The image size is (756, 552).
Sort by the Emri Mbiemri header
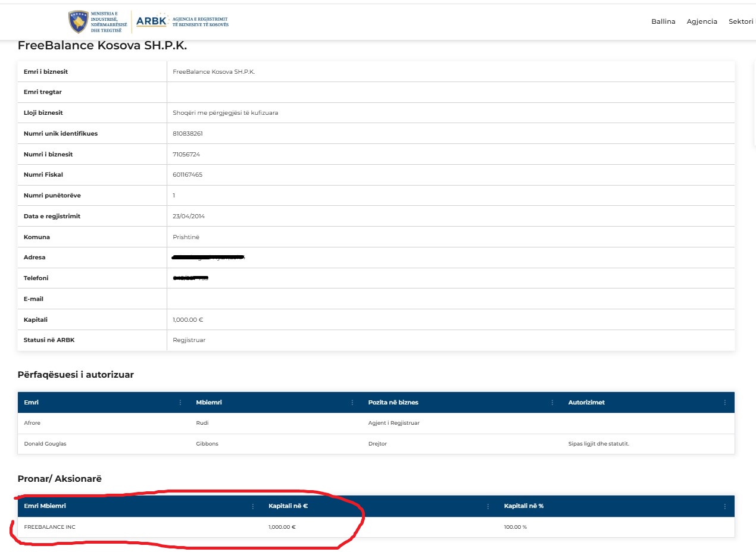pos(45,506)
